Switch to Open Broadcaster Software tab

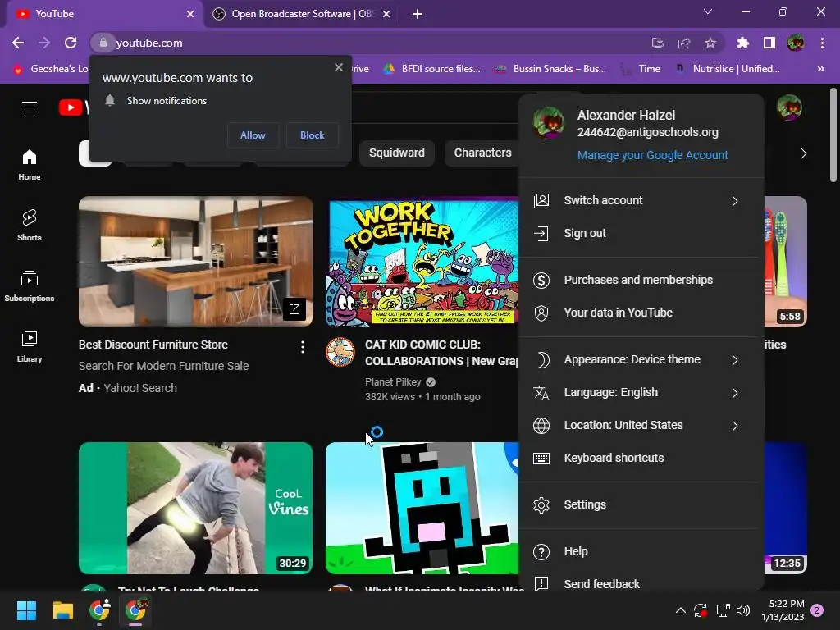tap(302, 14)
